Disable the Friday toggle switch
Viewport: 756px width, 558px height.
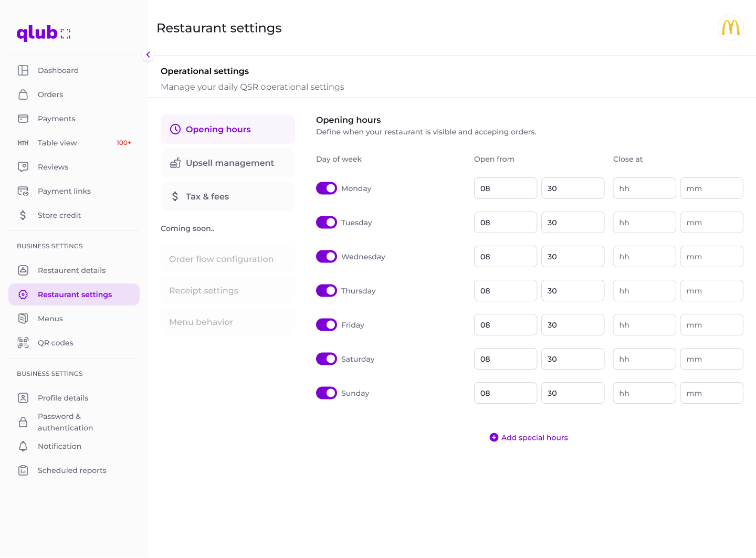[327, 325]
